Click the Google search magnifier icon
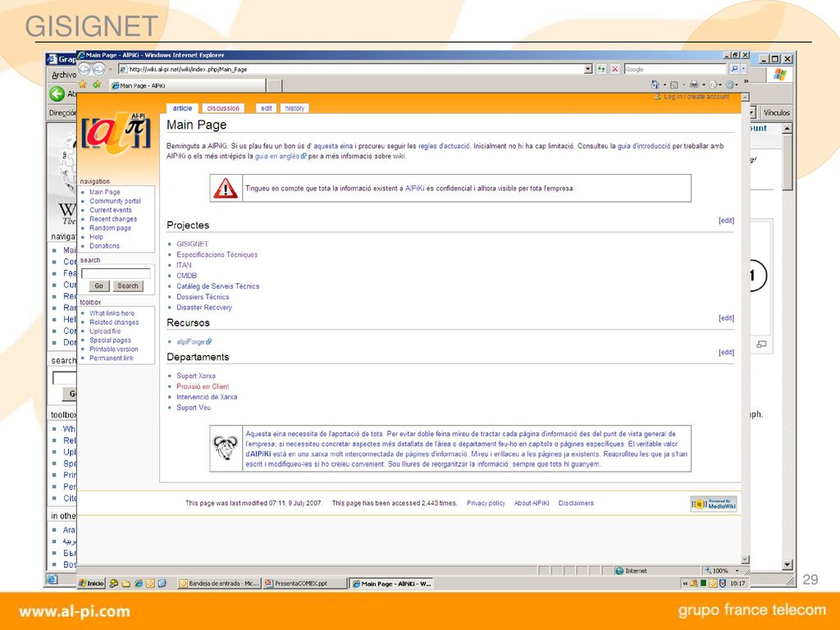This screenshot has width=840, height=630. click(734, 69)
